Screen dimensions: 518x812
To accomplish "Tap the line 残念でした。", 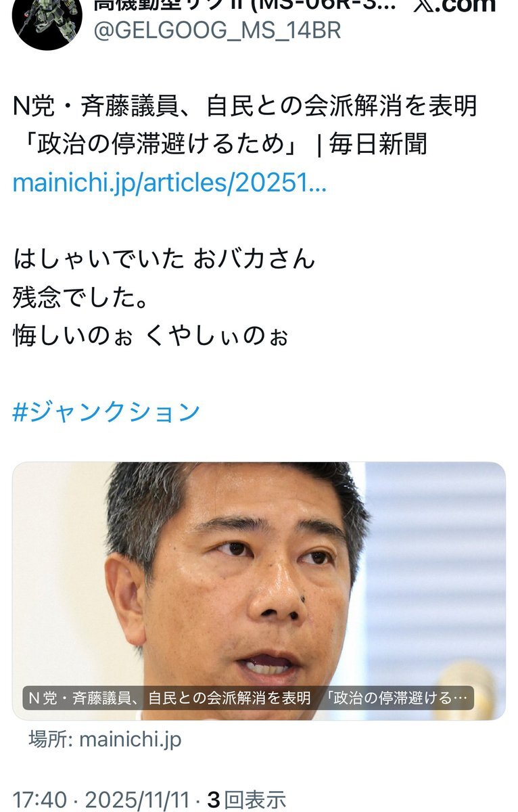I will tap(80, 297).
